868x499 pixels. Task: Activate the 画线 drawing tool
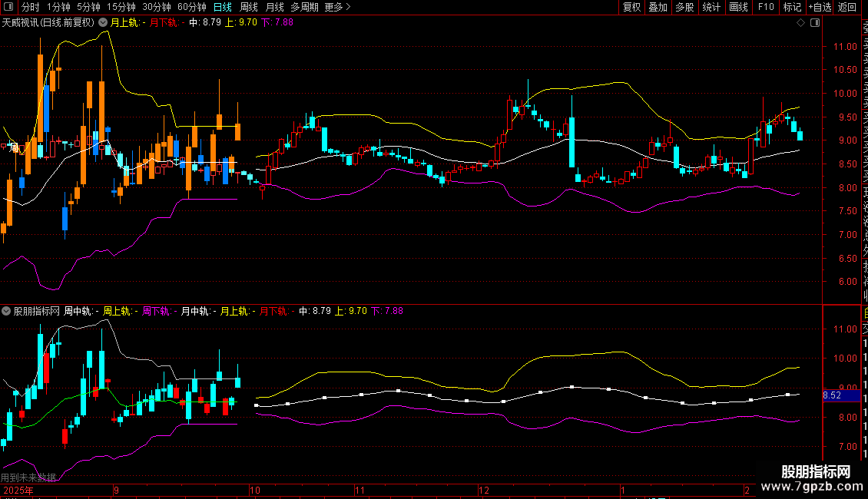pyautogui.click(x=738, y=7)
